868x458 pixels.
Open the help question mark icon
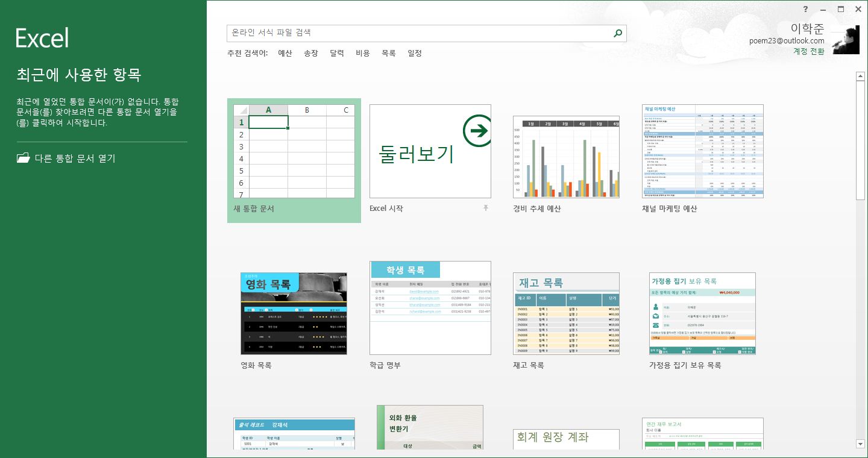(x=806, y=9)
